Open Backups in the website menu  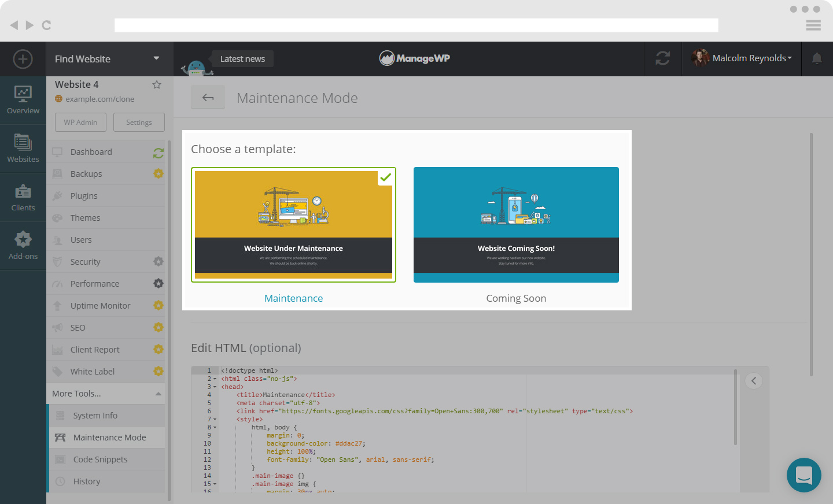tap(86, 174)
